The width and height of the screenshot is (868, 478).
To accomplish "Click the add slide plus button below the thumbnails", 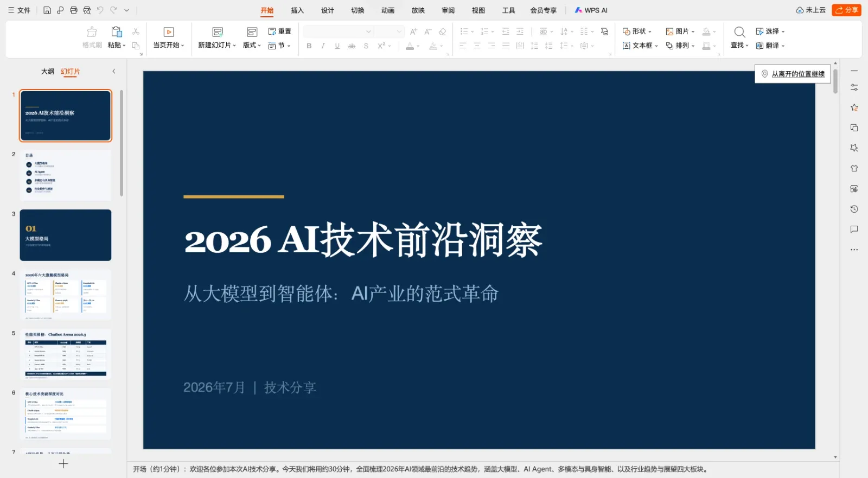I will click(63, 463).
